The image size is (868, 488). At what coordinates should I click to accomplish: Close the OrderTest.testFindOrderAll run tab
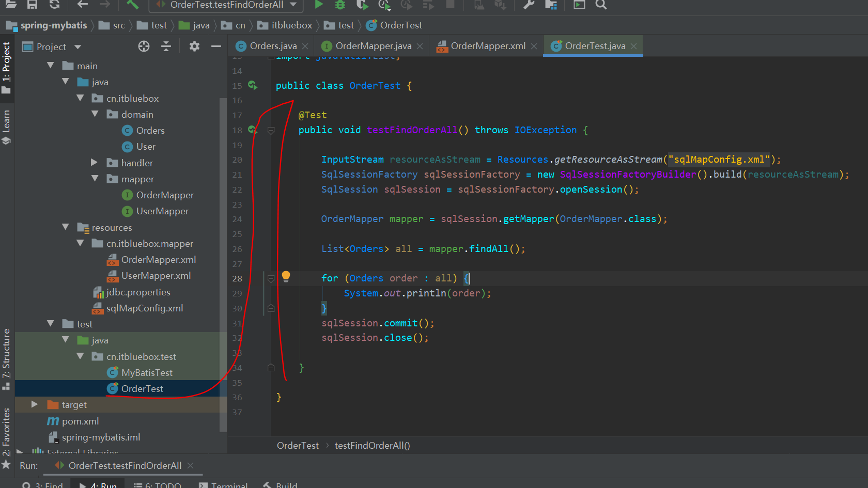coord(190,466)
